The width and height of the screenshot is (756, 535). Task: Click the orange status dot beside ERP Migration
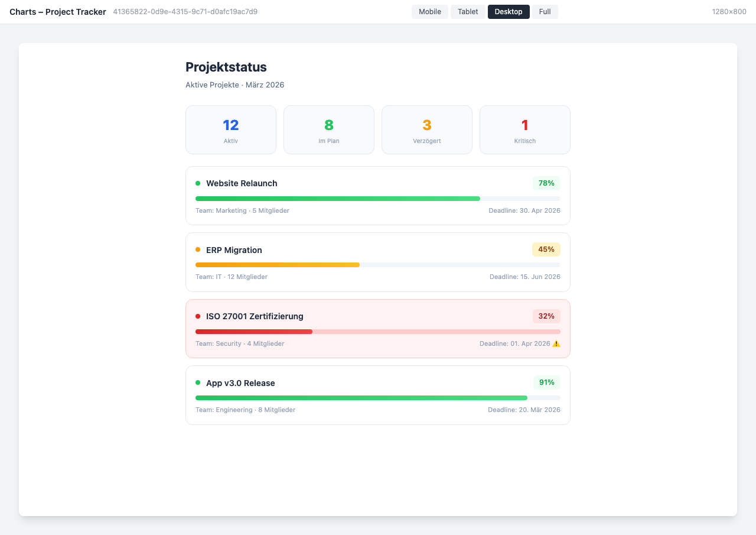(198, 249)
